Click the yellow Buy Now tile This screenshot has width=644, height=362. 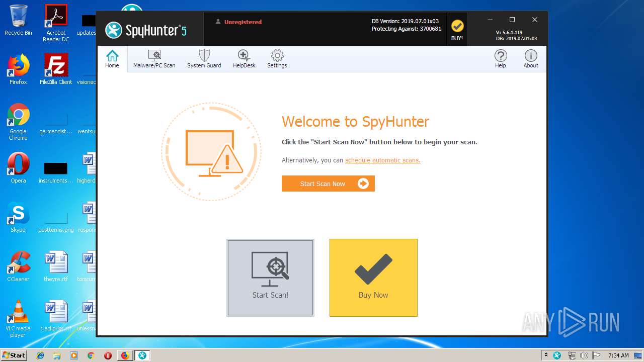coord(373,278)
